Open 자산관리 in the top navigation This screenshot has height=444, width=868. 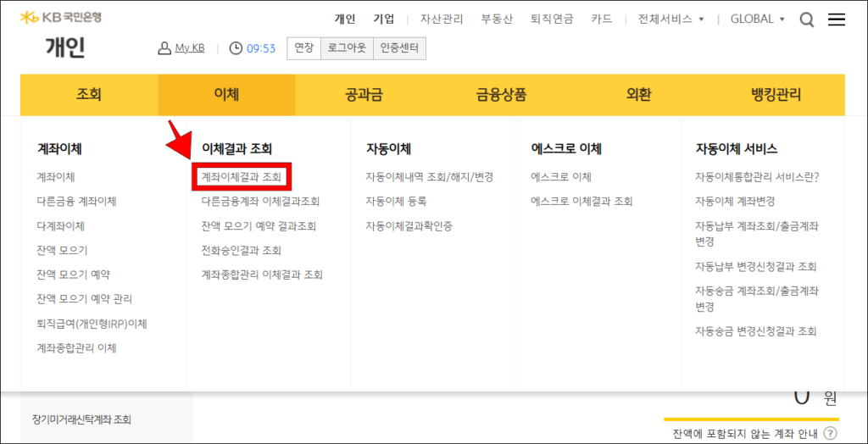pyautogui.click(x=441, y=19)
